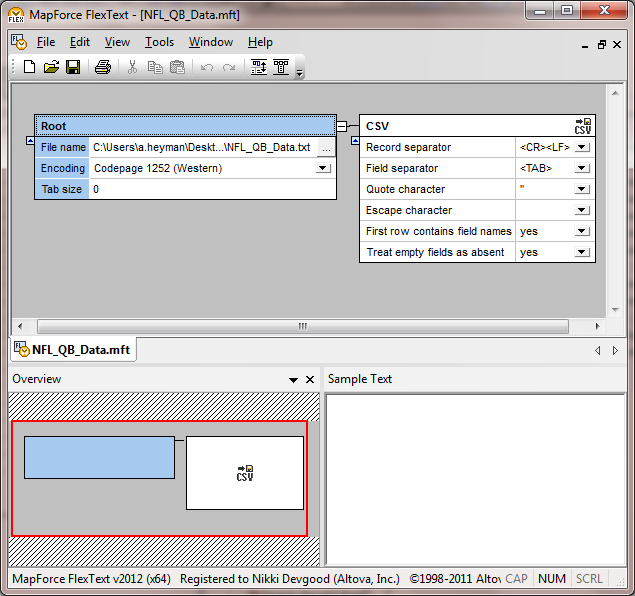Open the Edit menu

(x=79, y=42)
